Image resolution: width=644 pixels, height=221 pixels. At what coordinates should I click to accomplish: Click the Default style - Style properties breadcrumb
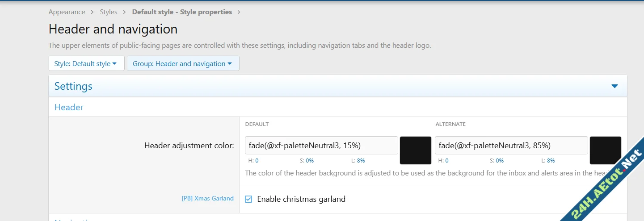point(182,12)
